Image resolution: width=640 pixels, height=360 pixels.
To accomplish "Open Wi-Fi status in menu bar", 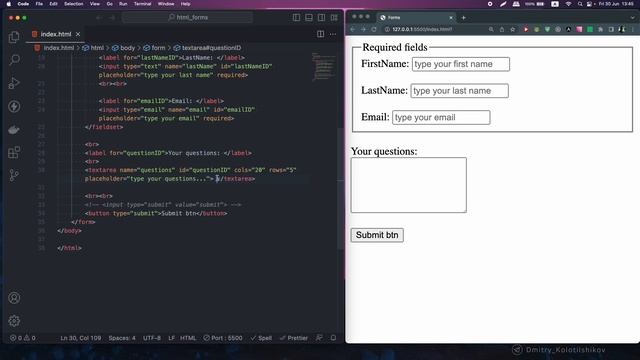I will [x=568, y=4].
